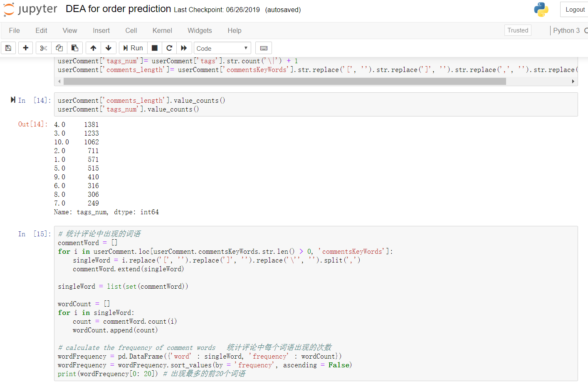
Task: Open the Kernel menu
Action: tap(162, 30)
